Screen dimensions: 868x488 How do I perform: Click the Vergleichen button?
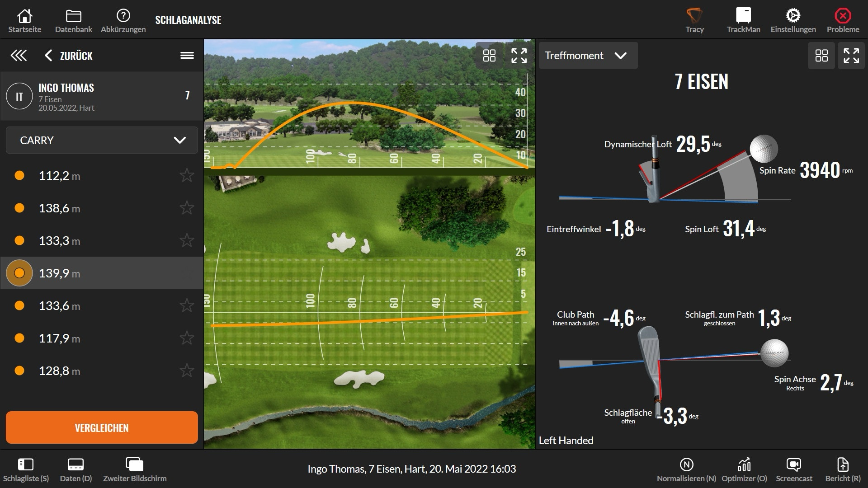pos(102,427)
